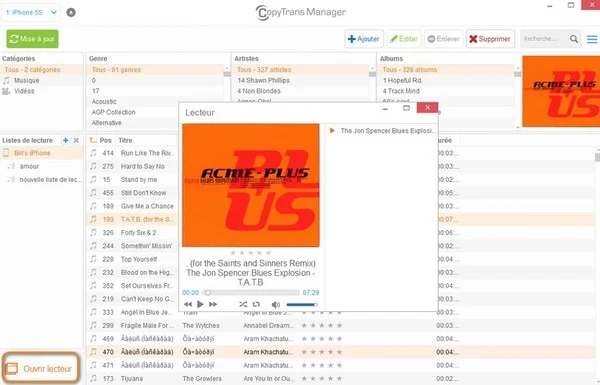This screenshot has height=385, width=600.
Task: Mute volume with speaker icon
Action: [276, 305]
